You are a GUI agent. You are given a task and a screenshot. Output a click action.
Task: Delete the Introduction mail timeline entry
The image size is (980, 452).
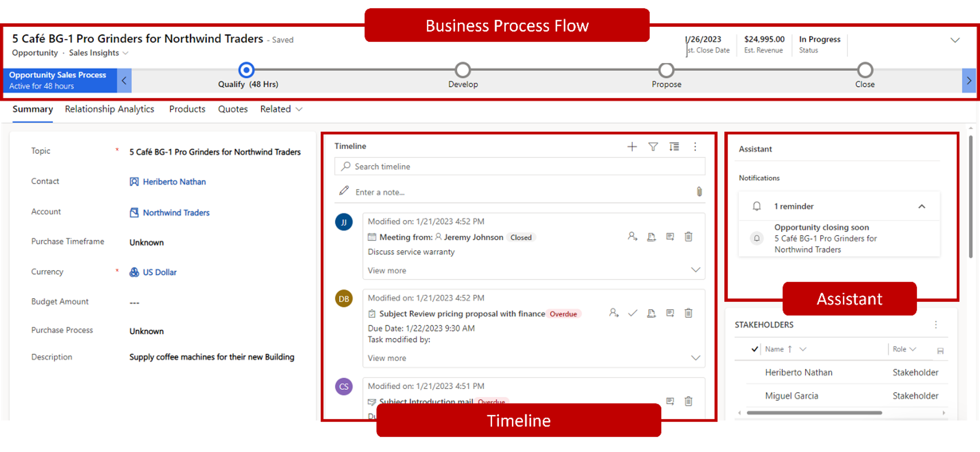point(689,401)
